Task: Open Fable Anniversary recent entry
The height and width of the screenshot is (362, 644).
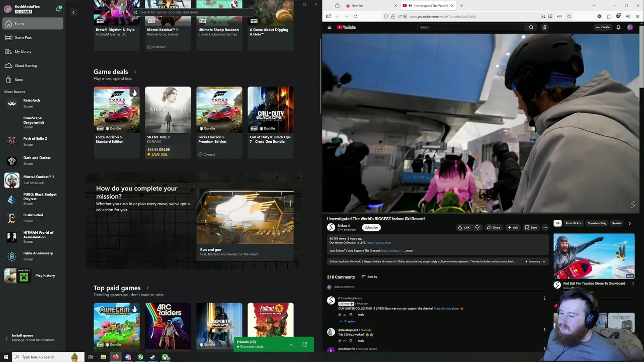Action: (x=32, y=256)
